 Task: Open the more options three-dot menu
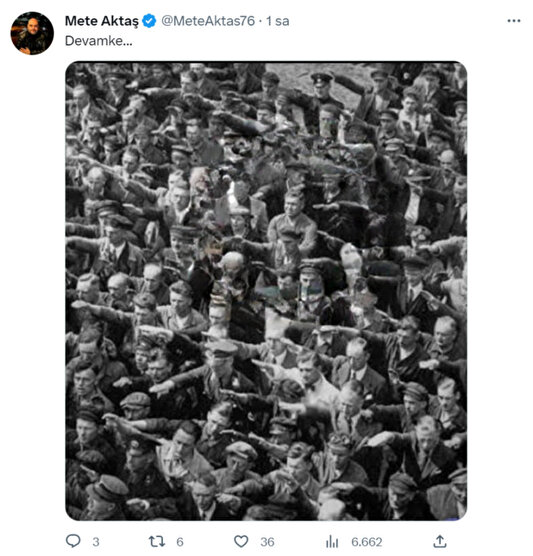point(513,21)
